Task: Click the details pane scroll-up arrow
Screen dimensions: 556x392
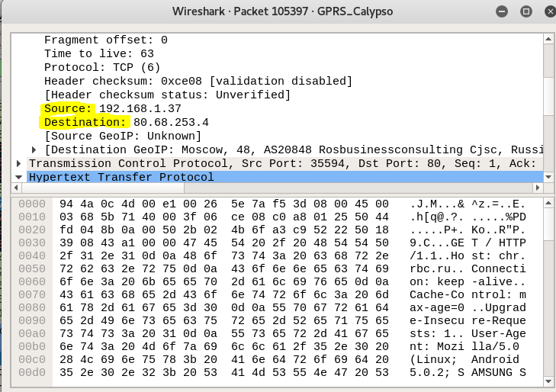Action: point(548,39)
